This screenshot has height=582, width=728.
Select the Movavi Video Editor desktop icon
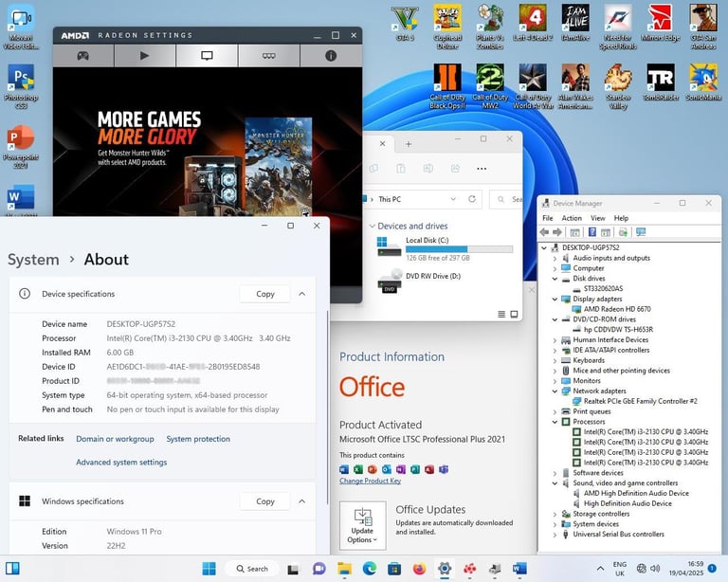click(x=21, y=27)
